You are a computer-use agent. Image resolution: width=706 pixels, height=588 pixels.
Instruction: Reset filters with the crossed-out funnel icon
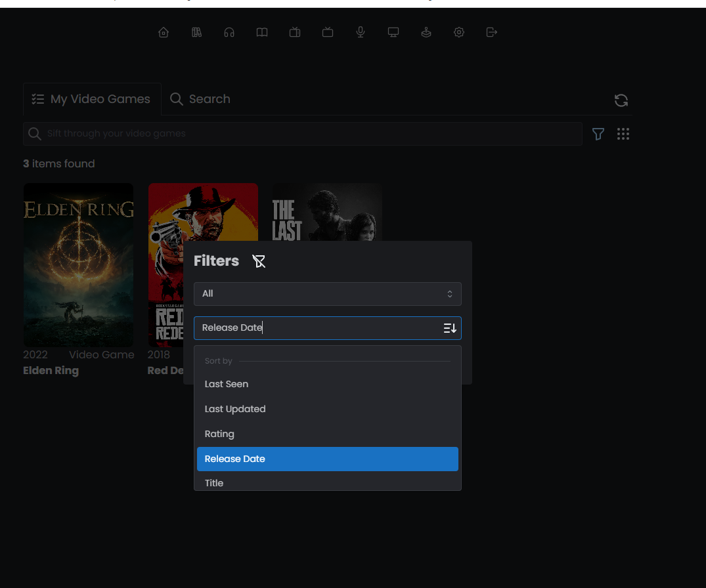pyautogui.click(x=259, y=261)
